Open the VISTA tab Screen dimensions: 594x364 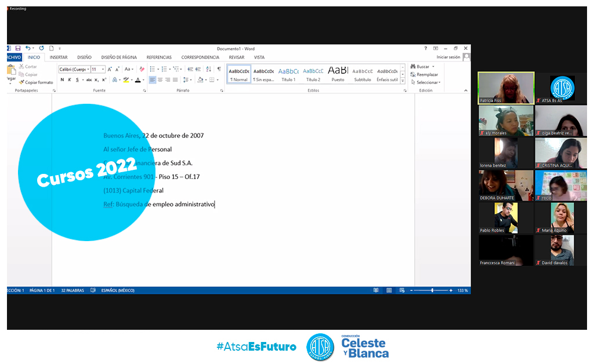[x=259, y=57]
